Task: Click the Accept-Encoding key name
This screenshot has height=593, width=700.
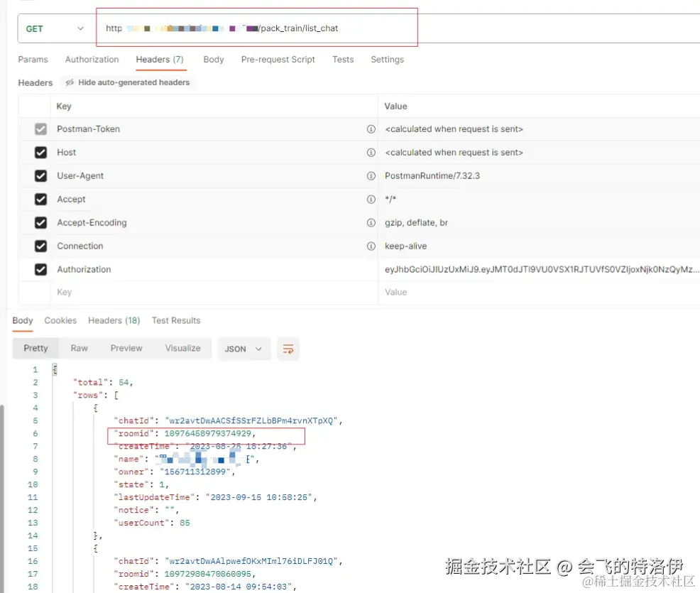Action: click(x=92, y=222)
